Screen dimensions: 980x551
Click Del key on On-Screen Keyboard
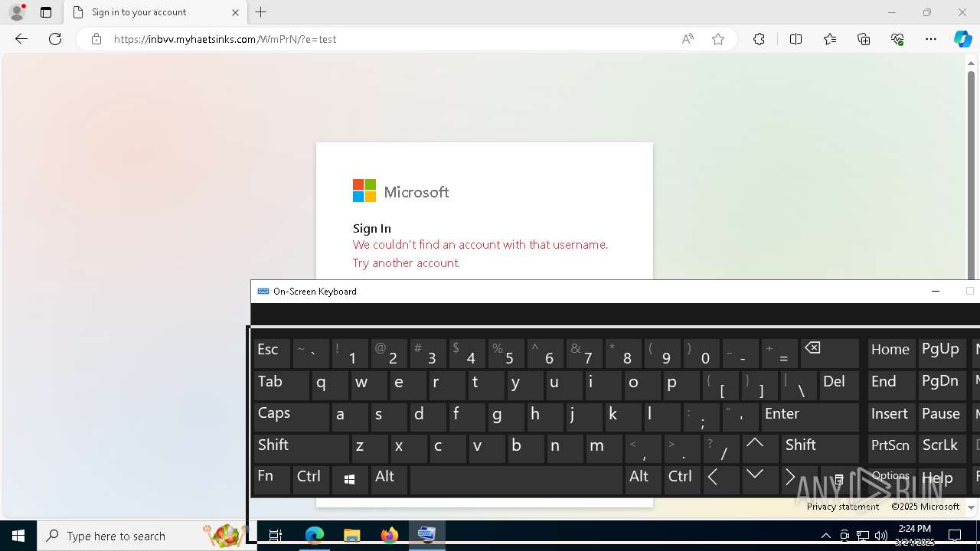(839, 386)
